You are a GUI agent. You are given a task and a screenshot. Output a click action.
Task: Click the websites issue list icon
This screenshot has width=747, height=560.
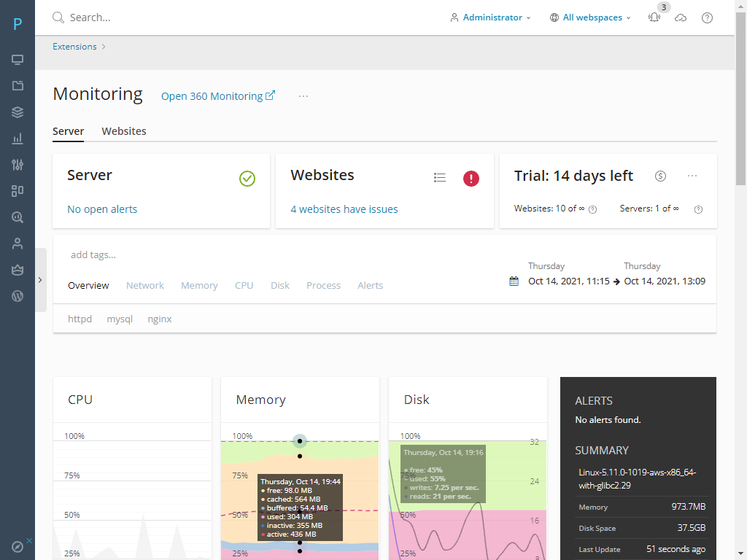point(439,176)
